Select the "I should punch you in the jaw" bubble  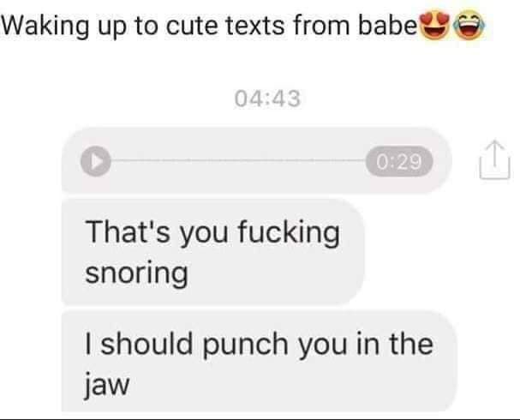point(260,362)
